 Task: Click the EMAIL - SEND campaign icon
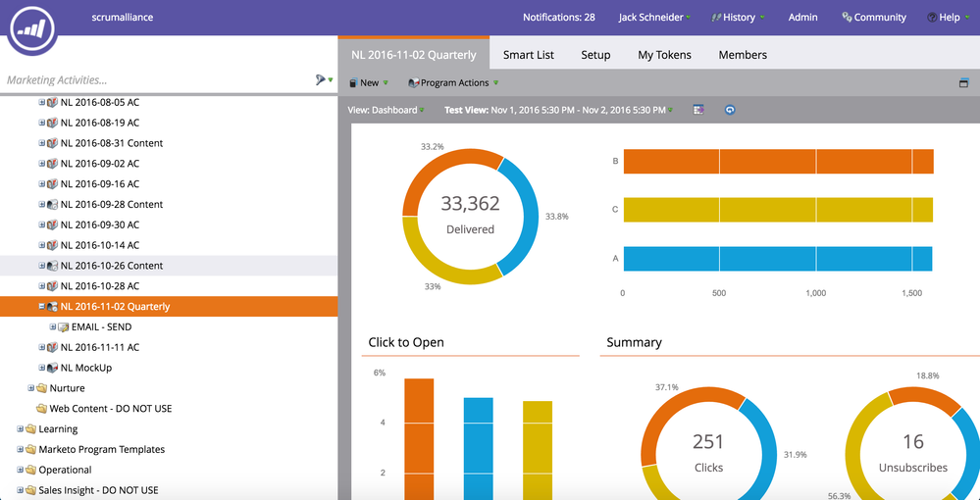[63, 326]
